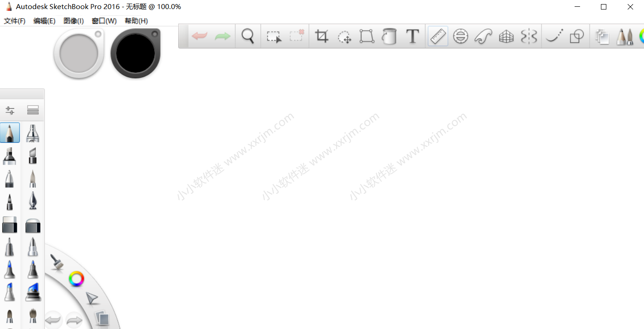Select the tapered Paintbrush in palette
The height and width of the screenshot is (329, 644).
pos(33,179)
